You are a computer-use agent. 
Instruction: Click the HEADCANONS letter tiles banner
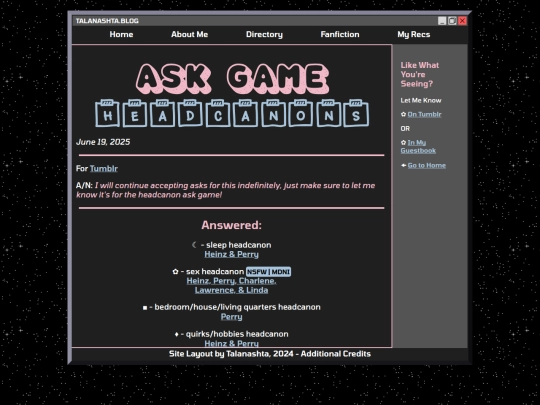pyautogui.click(x=232, y=113)
